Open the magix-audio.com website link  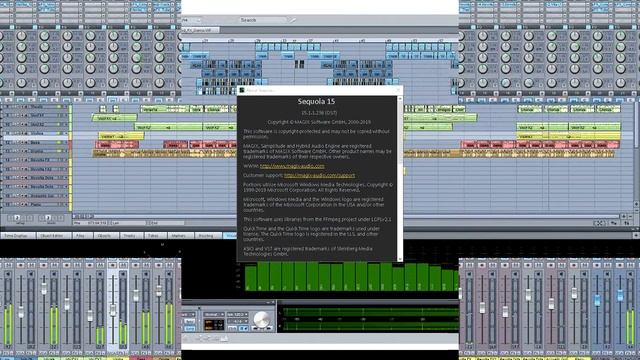(292, 166)
